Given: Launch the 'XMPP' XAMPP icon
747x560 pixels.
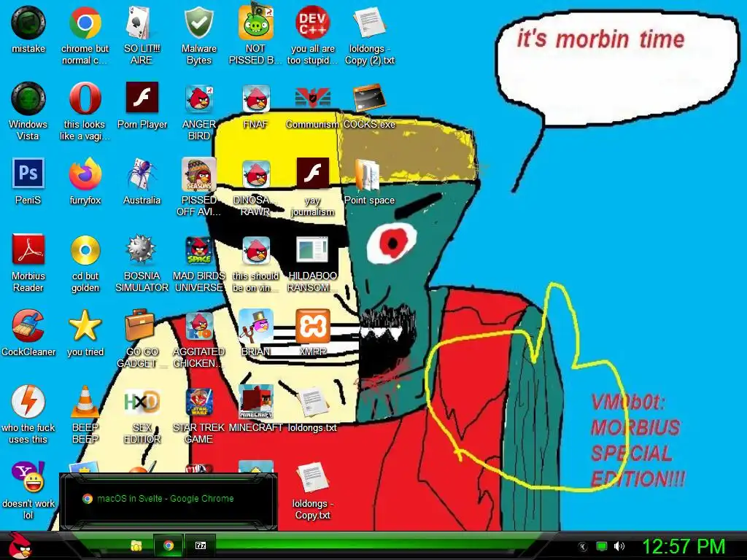Looking at the screenshot, I should click(x=312, y=326).
